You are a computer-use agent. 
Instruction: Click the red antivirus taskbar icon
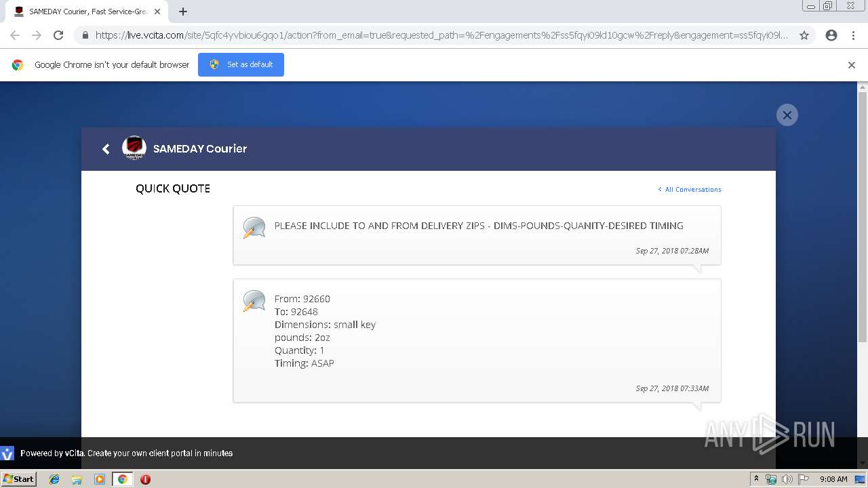click(x=145, y=479)
